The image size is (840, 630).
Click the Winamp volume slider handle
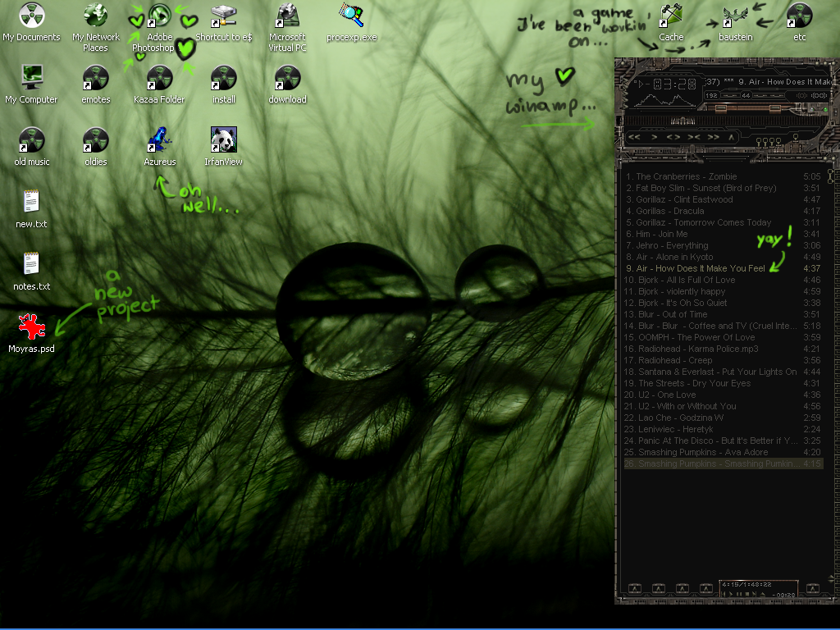pos(721,109)
